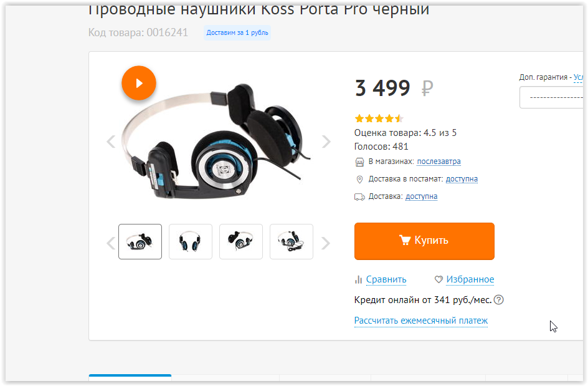The image size is (588, 386).
Task: Click the Доставим за 1 рубль badge
Action: (x=237, y=32)
